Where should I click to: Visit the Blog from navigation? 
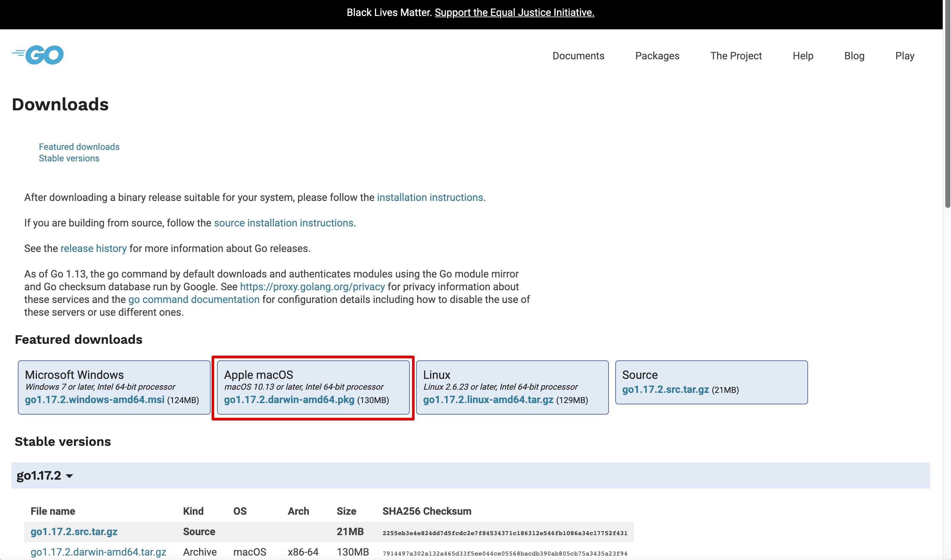pyautogui.click(x=854, y=56)
